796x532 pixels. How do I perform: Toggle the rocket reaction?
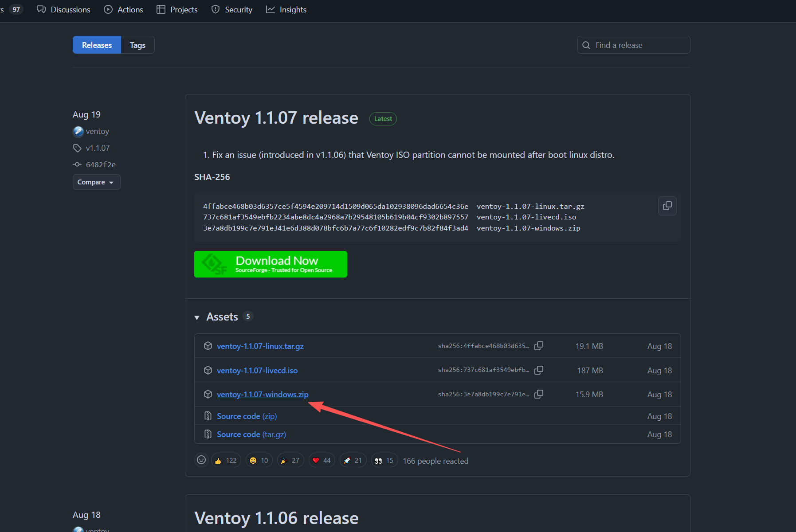click(353, 460)
